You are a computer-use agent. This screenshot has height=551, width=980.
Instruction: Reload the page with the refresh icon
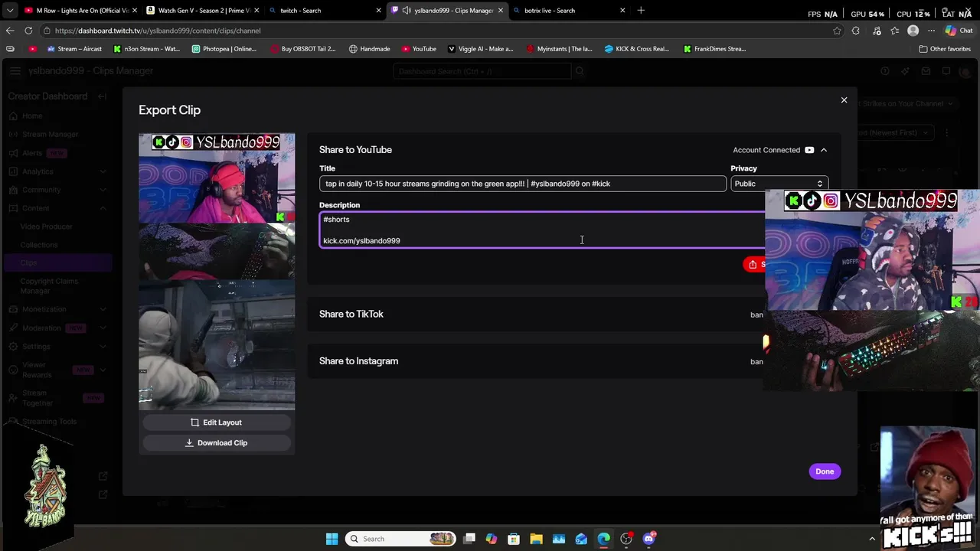point(28,31)
